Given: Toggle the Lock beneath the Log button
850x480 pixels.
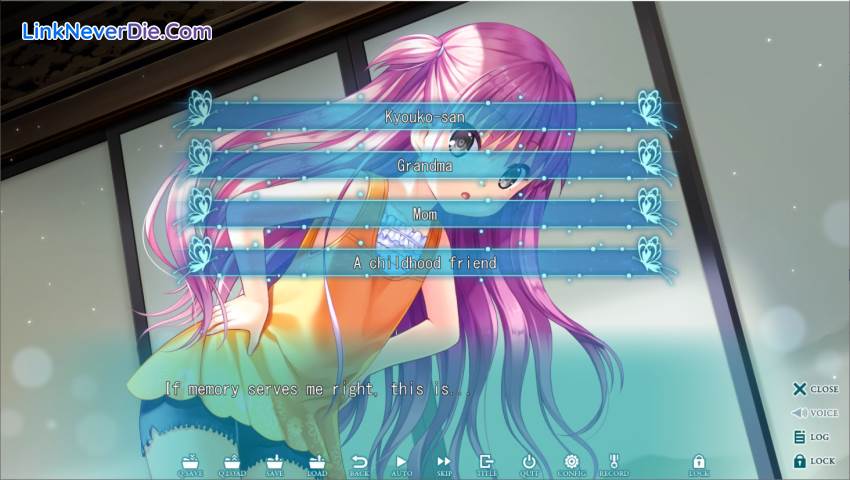Looking at the screenshot, I should 814,461.
